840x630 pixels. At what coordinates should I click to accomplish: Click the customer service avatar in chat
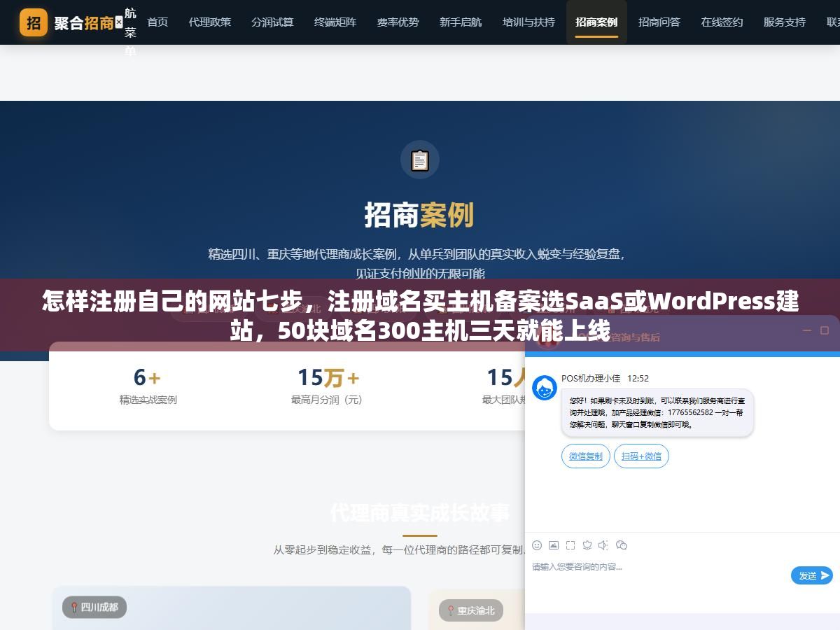pyautogui.click(x=545, y=388)
